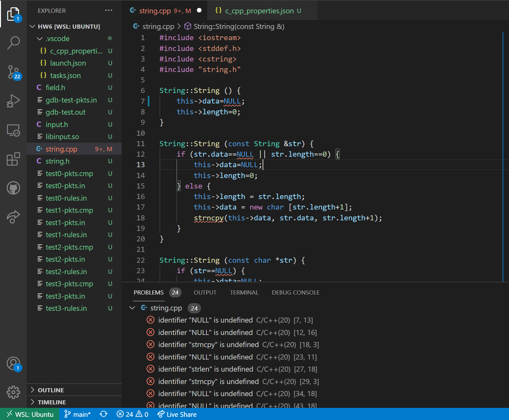
Task: Click errors and warnings count in status bar
Action: [x=132, y=414]
